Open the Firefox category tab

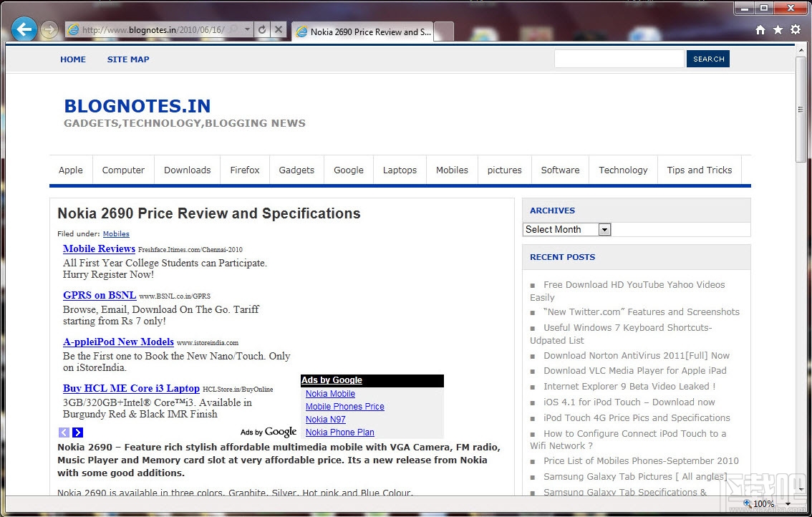(245, 170)
